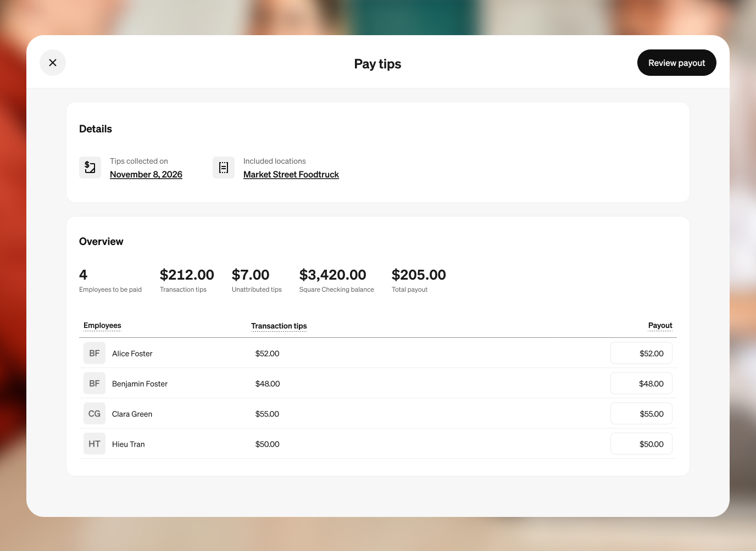Viewport: 756px width, 551px height.
Task: Click the included locations receipt icon
Action: (224, 168)
